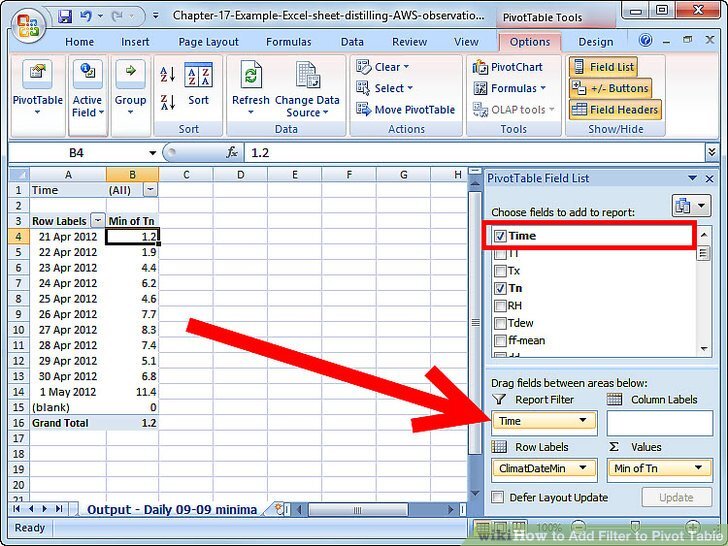
Task: Uncheck the Tn field checkbox
Action: (500, 288)
